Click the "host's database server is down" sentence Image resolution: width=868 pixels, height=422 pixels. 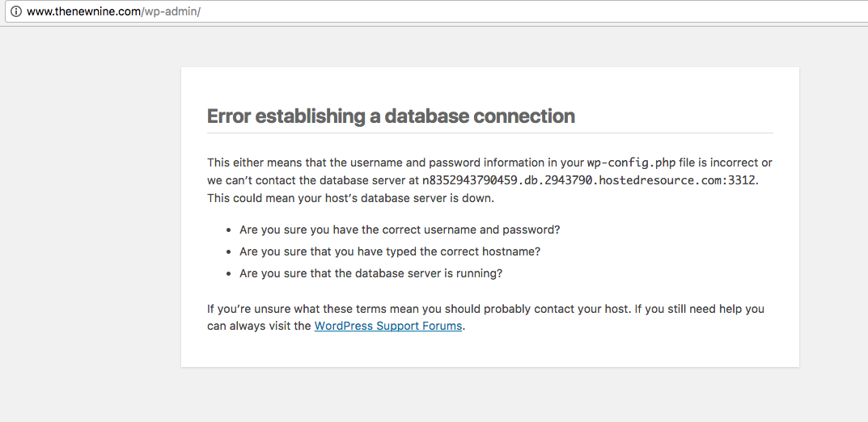[x=350, y=198]
